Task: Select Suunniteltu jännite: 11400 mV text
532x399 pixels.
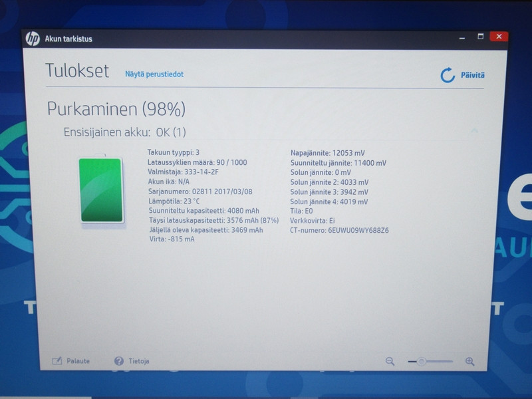Action: (338, 163)
